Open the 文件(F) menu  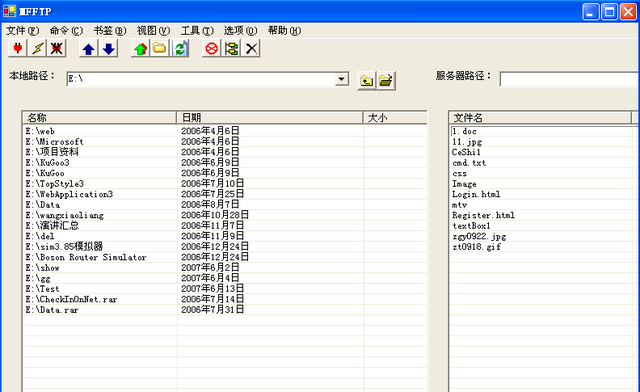click(22, 31)
